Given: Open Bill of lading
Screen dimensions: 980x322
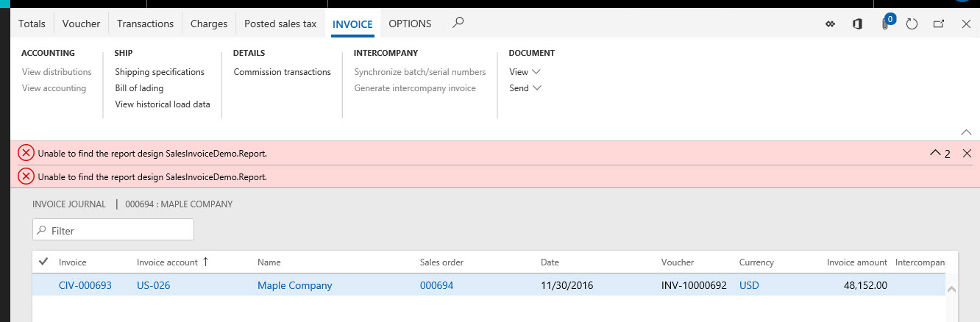Looking at the screenshot, I should point(139,88).
